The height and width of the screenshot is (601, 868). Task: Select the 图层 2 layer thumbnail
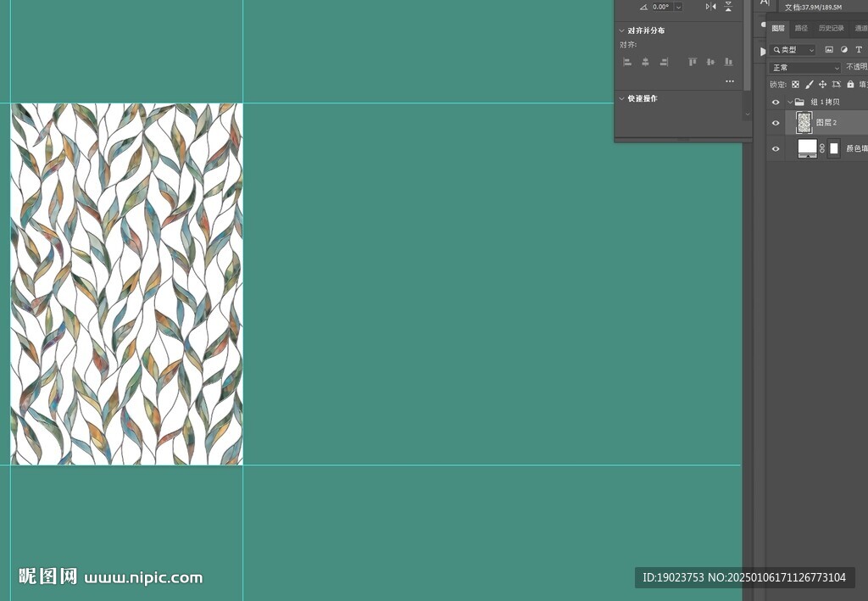(804, 124)
